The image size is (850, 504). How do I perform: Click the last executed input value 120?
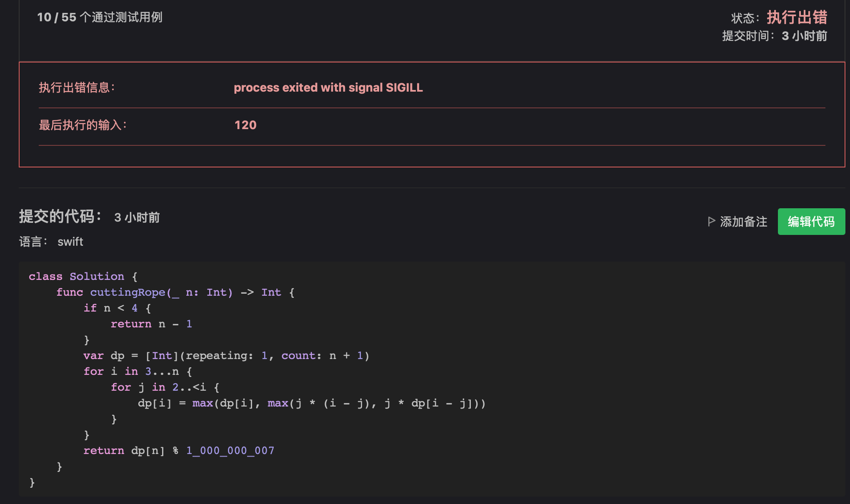(245, 125)
